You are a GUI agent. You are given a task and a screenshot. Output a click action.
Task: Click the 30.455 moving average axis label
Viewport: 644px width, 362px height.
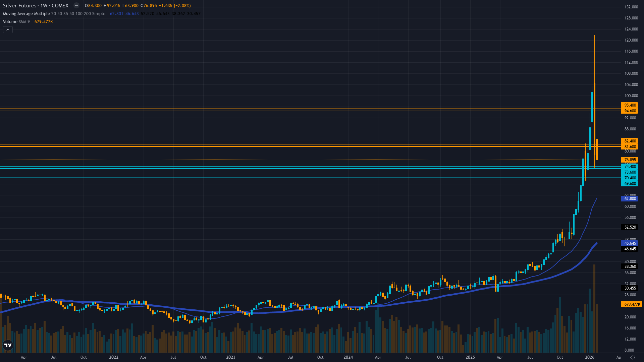click(x=630, y=288)
